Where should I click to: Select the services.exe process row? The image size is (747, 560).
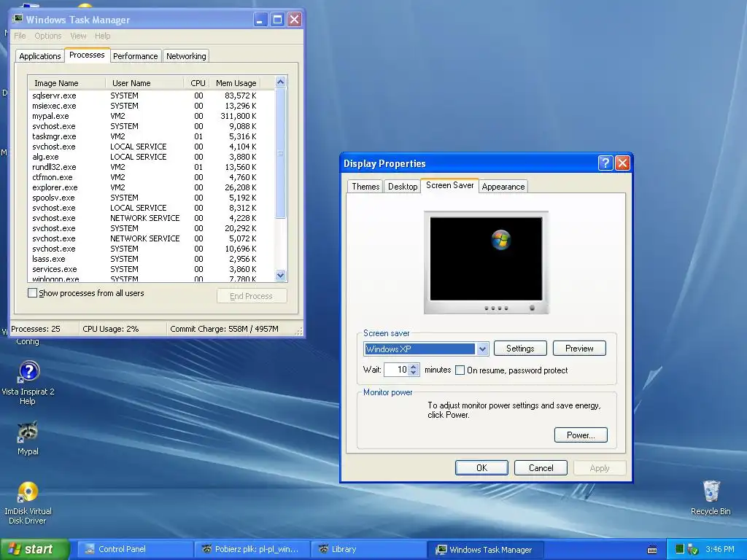pos(144,269)
